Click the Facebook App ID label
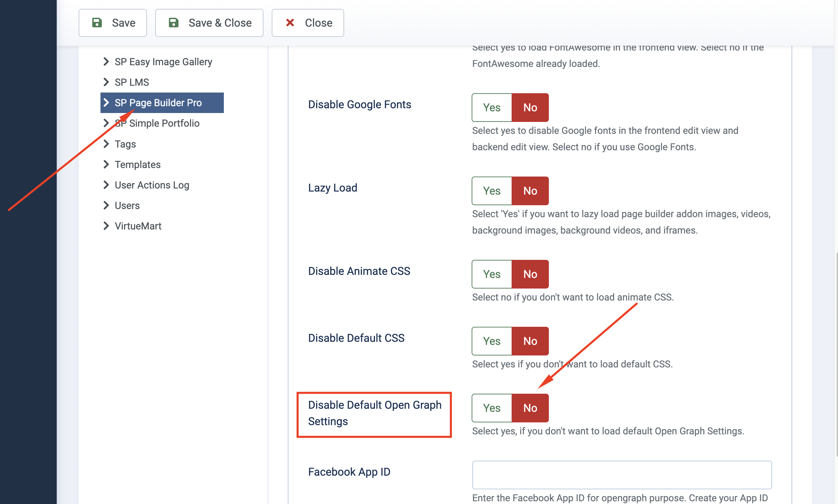 [349, 472]
